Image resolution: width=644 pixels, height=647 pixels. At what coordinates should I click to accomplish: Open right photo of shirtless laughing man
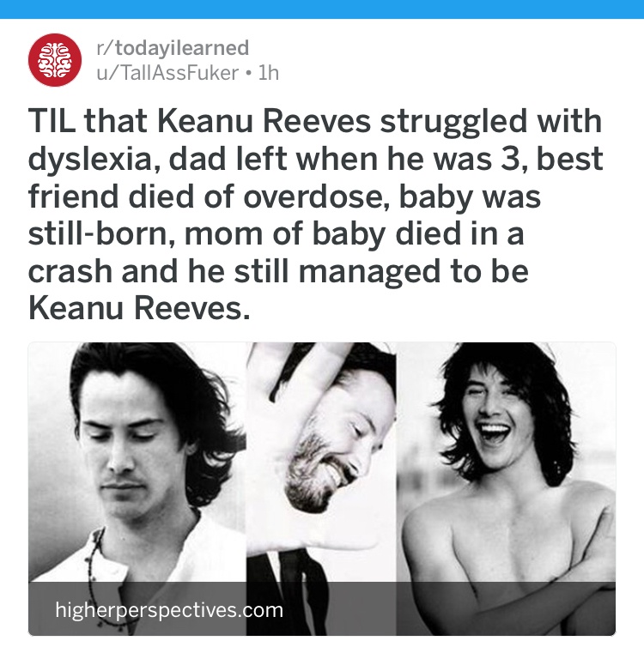pos(506,463)
